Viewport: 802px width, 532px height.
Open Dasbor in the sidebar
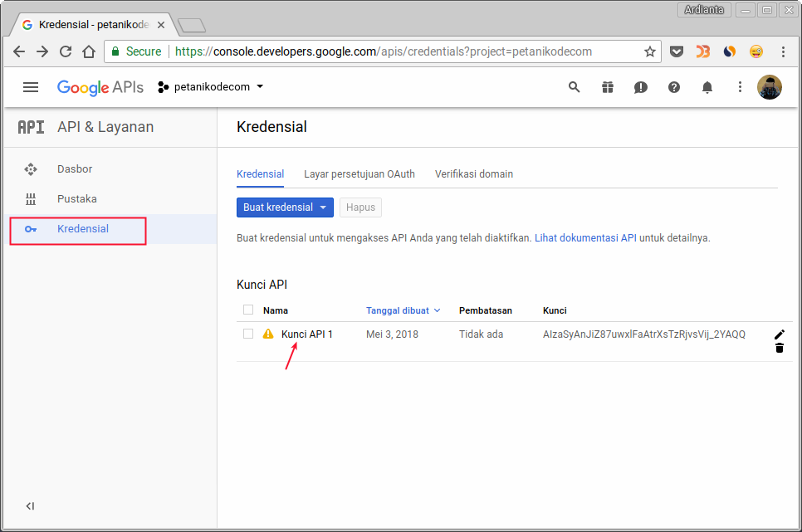(75, 169)
